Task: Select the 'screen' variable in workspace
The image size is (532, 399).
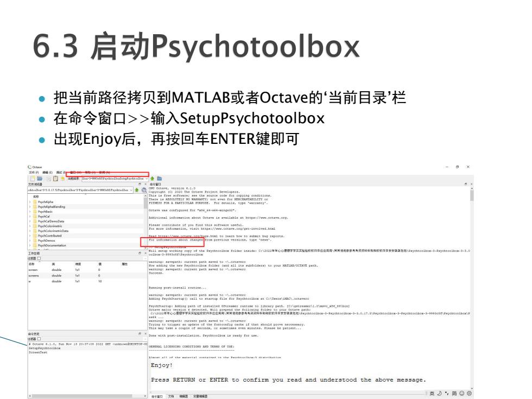Action: (33, 270)
